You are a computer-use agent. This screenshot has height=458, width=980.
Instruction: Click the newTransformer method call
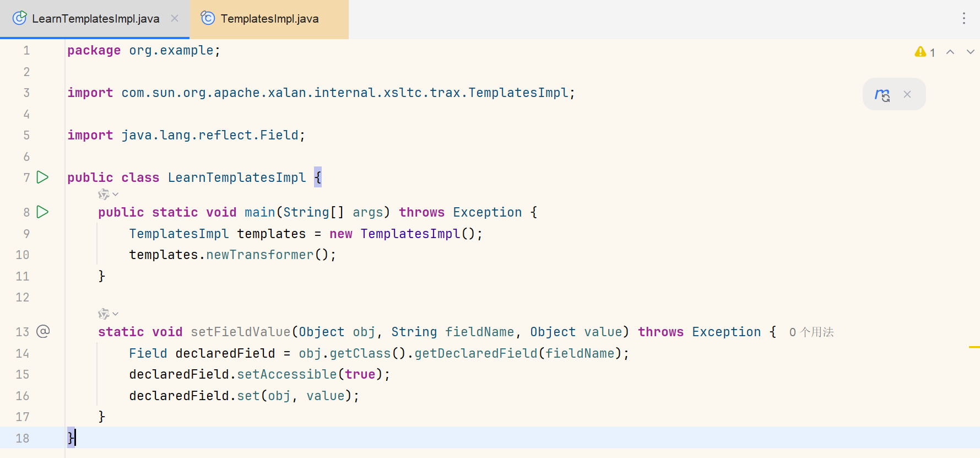click(x=259, y=255)
